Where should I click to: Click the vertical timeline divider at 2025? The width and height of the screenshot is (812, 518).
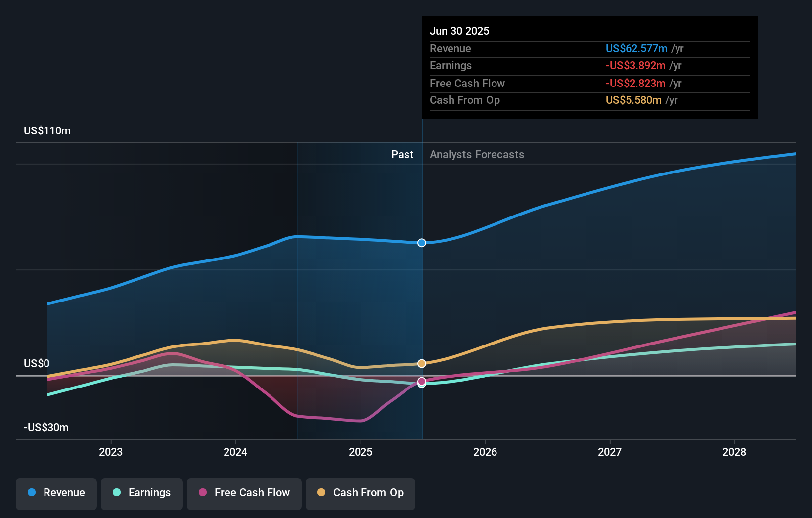pyautogui.click(x=422, y=297)
